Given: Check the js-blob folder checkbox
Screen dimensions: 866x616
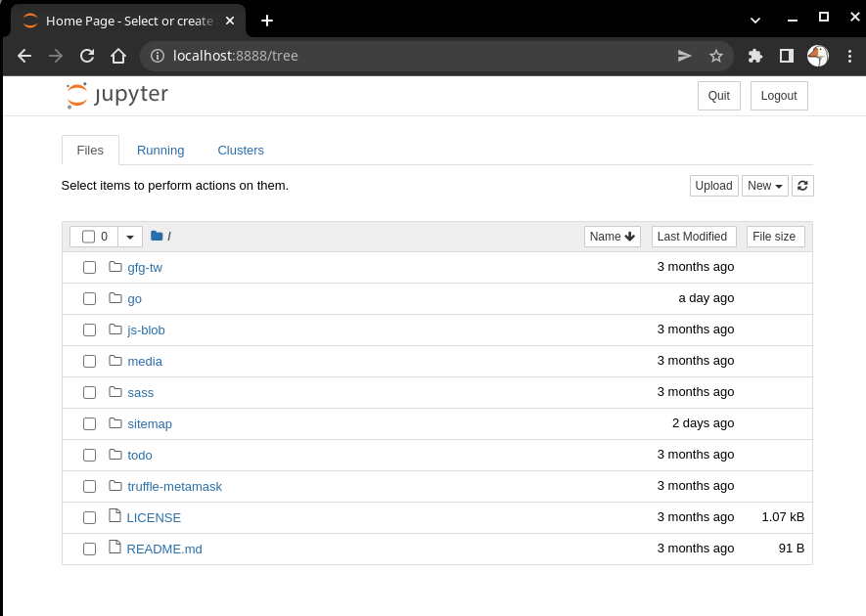Looking at the screenshot, I should [89, 330].
